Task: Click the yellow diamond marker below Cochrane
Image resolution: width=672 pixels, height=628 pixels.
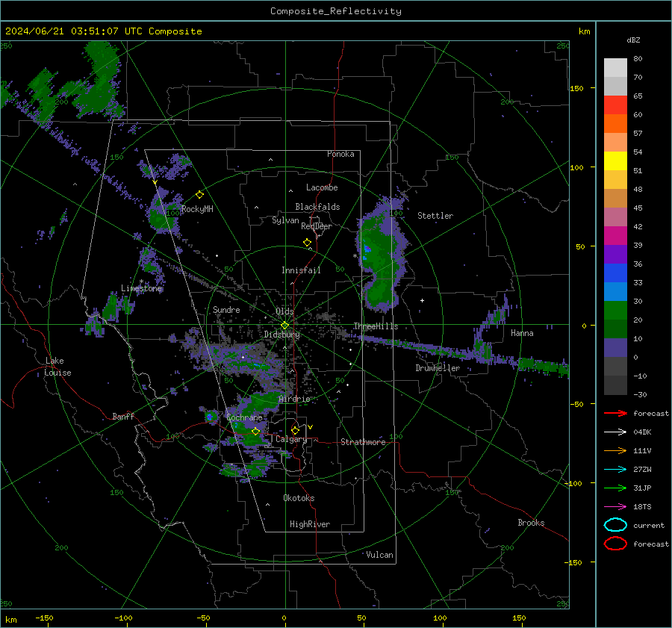Action: 255,432
